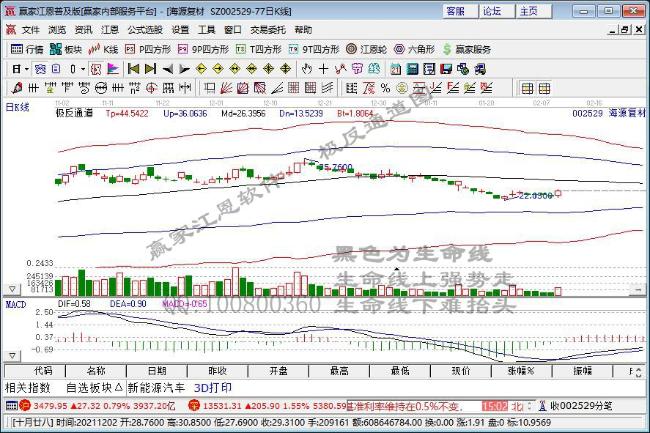Open the T四方形 time square
Image resolution: width=650 pixels, height=433 pixels.
click(x=259, y=49)
